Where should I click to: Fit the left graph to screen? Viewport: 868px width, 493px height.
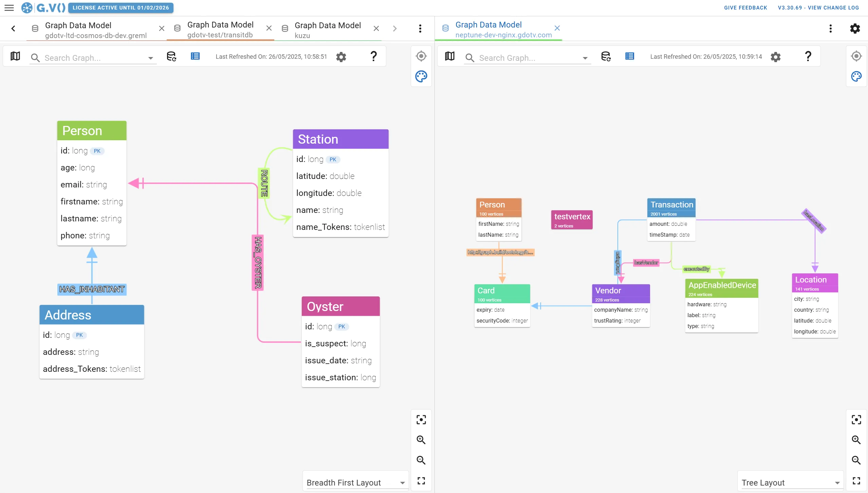(x=421, y=420)
